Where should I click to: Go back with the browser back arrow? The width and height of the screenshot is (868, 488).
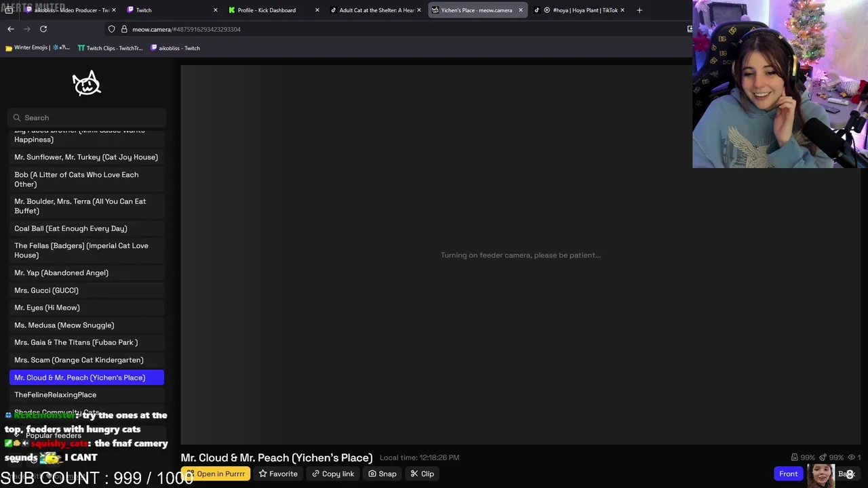(11, 29)
